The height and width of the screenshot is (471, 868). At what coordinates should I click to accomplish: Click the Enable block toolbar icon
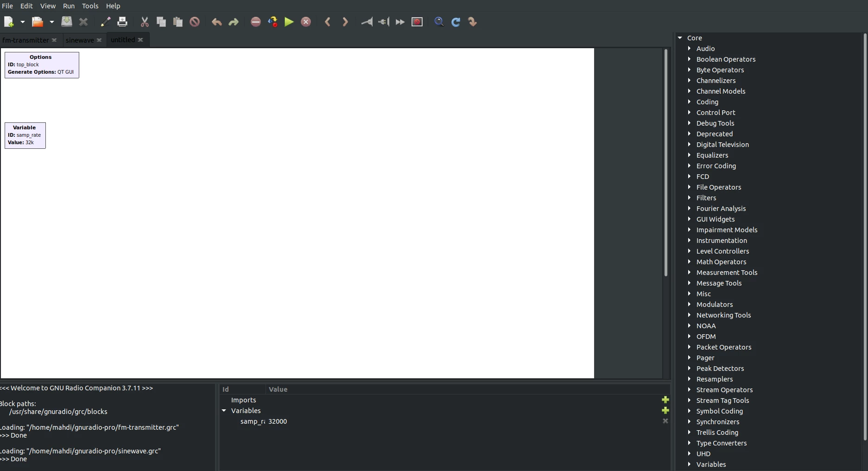[367, 22]
